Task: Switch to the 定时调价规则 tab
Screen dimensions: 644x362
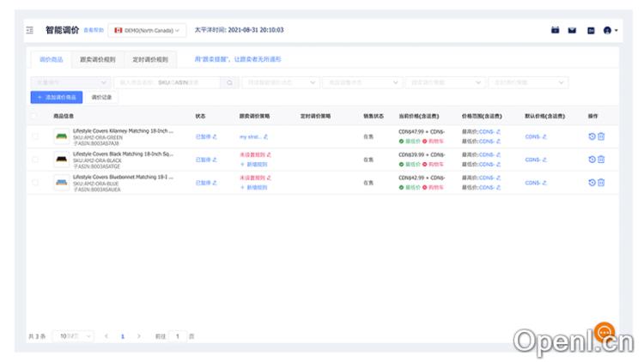Action: tap(150, 59)
